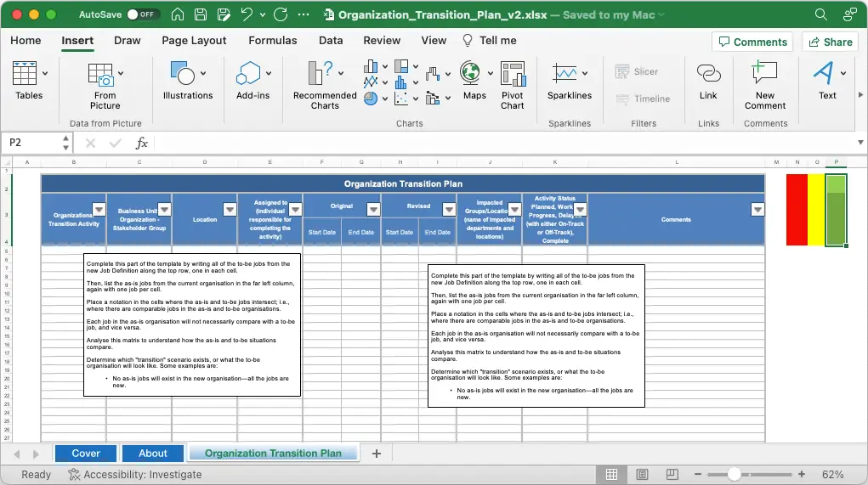
Task: Open the share people icon in title bar
Action: click(850, 14)
